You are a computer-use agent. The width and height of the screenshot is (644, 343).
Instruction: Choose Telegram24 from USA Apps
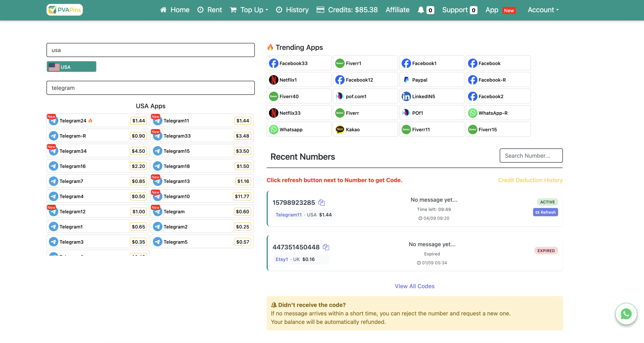pos(98,121)
